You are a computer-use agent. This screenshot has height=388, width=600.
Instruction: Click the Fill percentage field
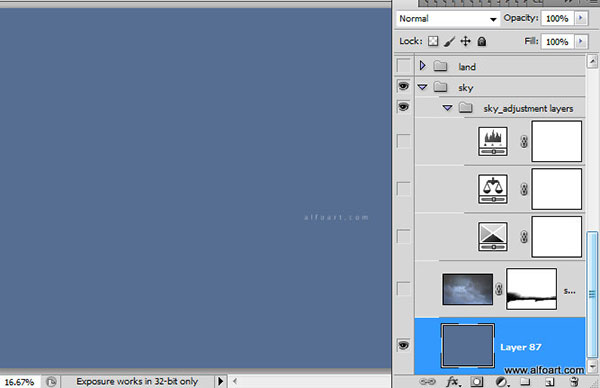557,41
